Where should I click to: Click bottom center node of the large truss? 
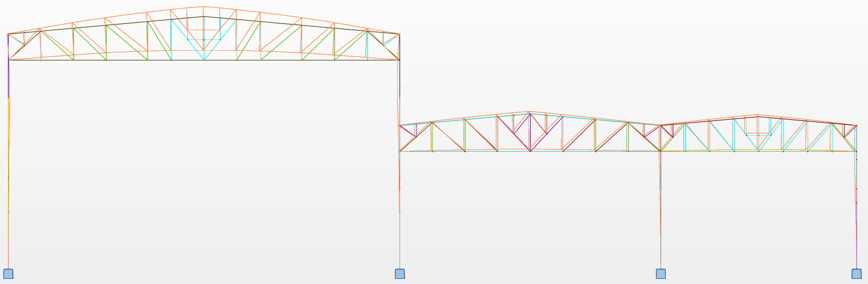click(x=203, y=60)
